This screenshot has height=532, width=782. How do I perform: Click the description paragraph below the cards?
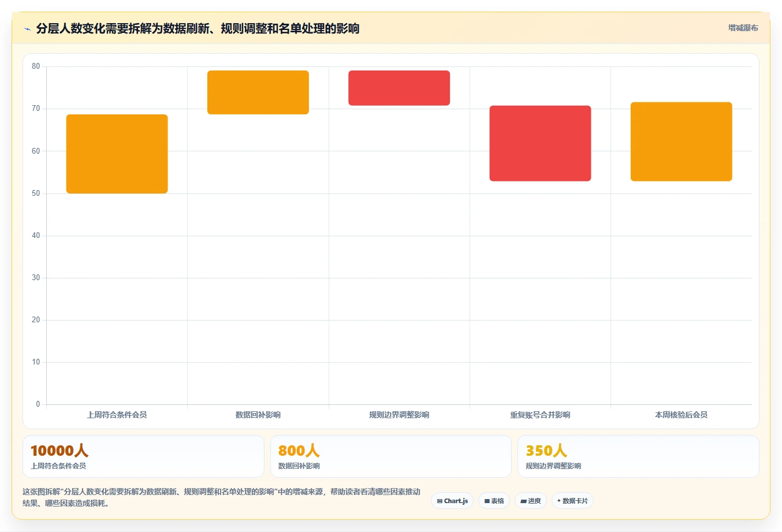click(x=221, y=497)
